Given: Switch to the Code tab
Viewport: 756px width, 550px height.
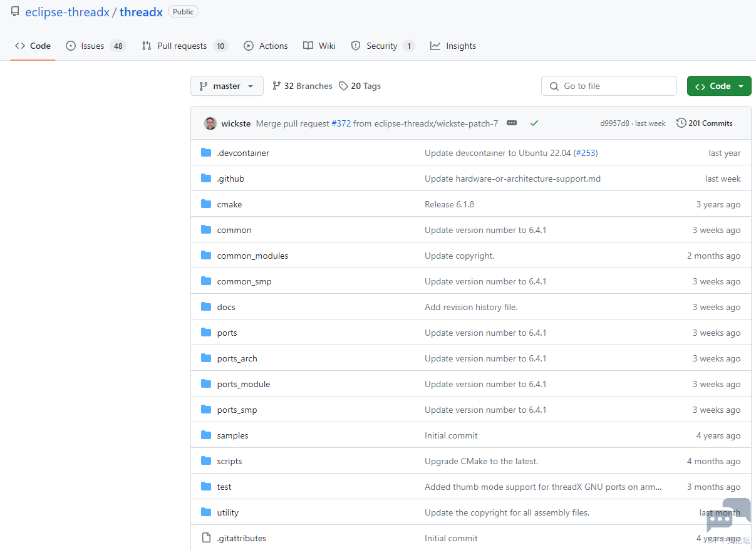Looking at the screenshot, I should coord(33,46).
